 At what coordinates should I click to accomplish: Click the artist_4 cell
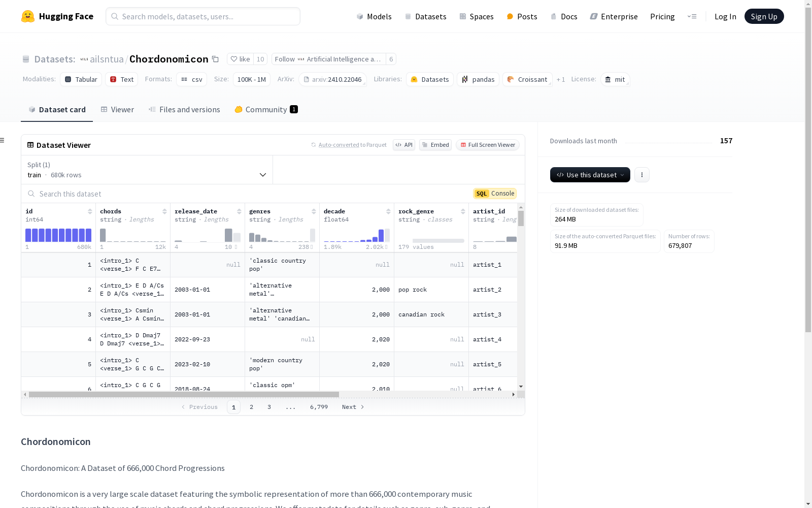[493, 339]
